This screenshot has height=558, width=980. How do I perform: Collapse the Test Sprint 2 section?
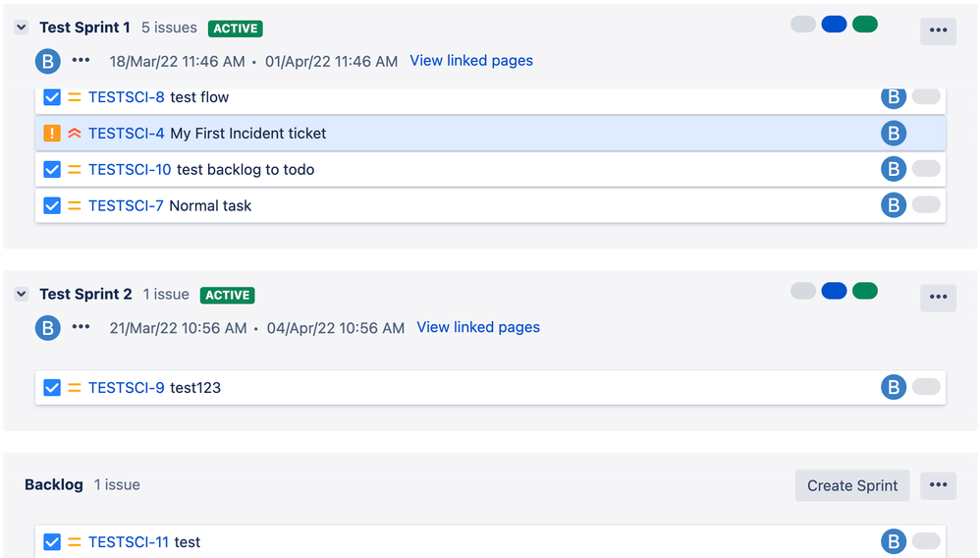coord(22,294)
